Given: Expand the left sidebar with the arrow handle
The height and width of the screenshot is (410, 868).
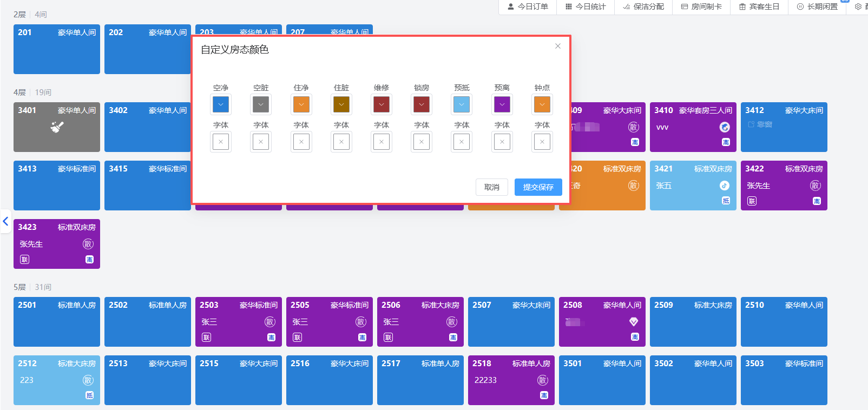Looking at the screenshot, I should (x=5, y=221).
